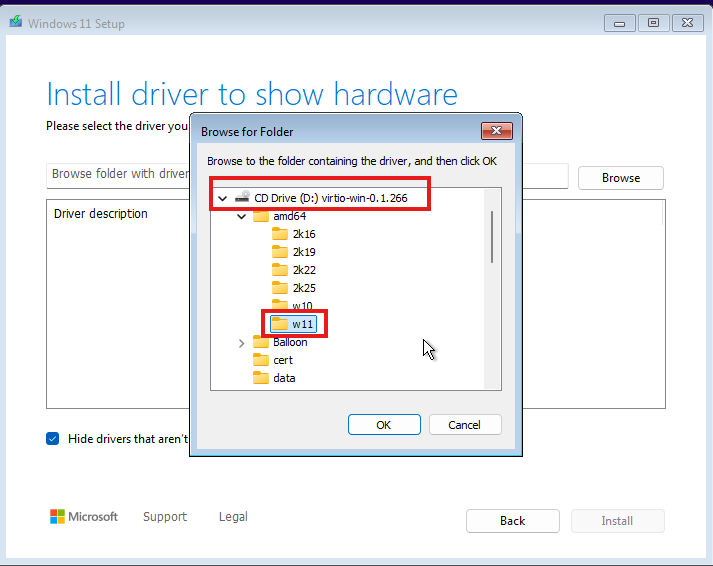Select the 2k16 folder icon

pyautogui.click(x=280, y=234)
